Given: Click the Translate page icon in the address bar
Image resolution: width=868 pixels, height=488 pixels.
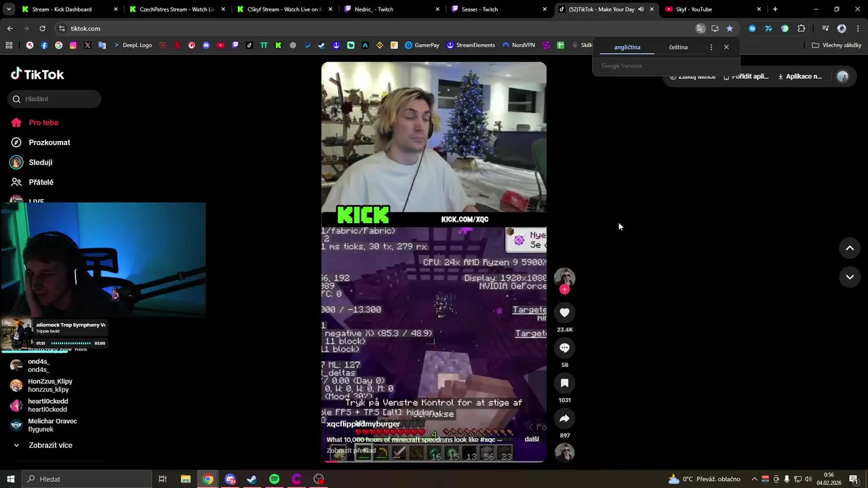Looking at the screenshot, I should click(701, 28).
